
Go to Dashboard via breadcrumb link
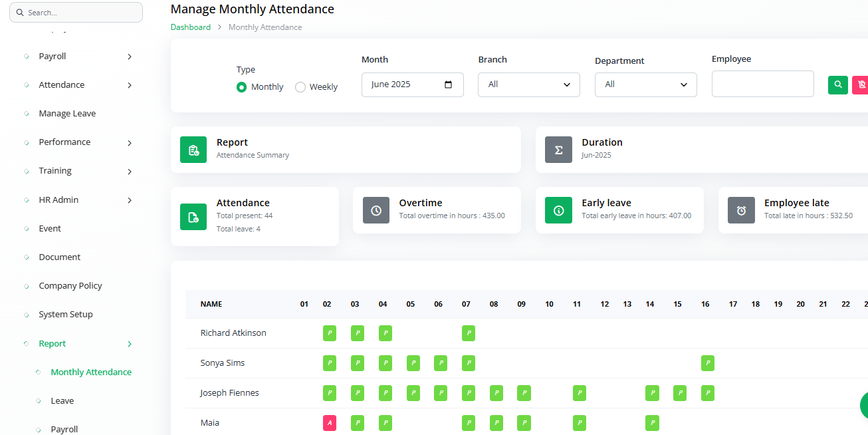tap(191, 27)
